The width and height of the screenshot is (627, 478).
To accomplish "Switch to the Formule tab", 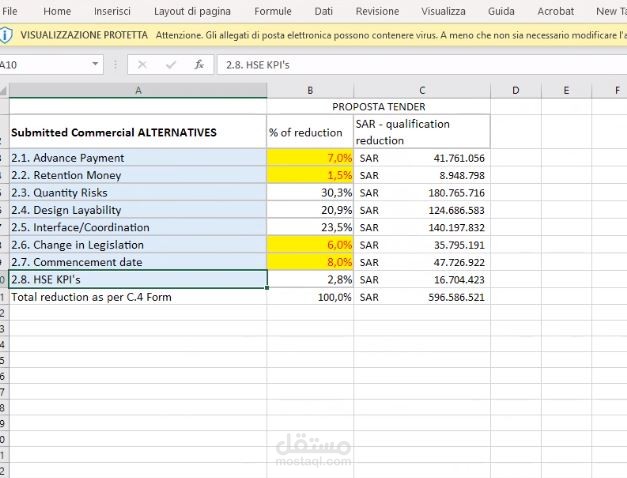I will (273, 11).
